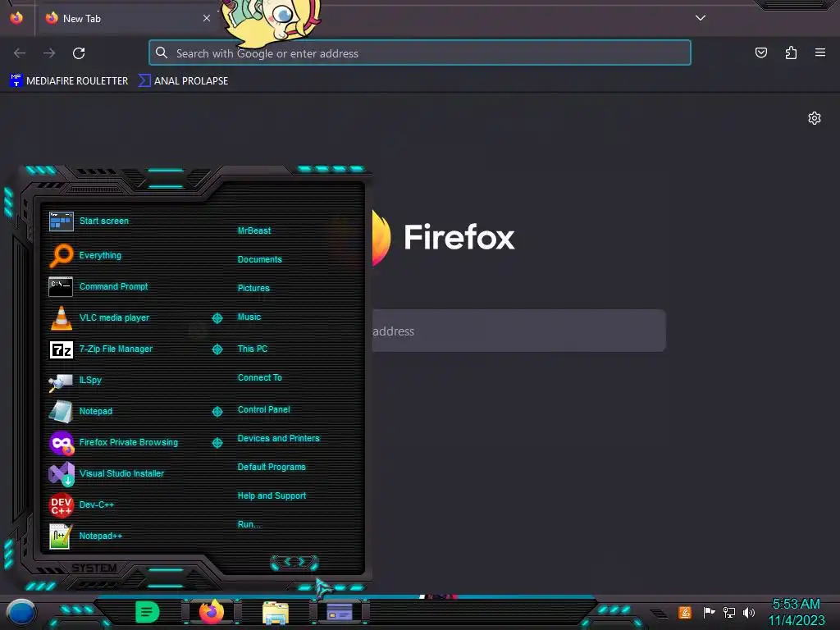840x630 pixels.
Task: Select the New Tab tab
Action: [x=127, y=18]
